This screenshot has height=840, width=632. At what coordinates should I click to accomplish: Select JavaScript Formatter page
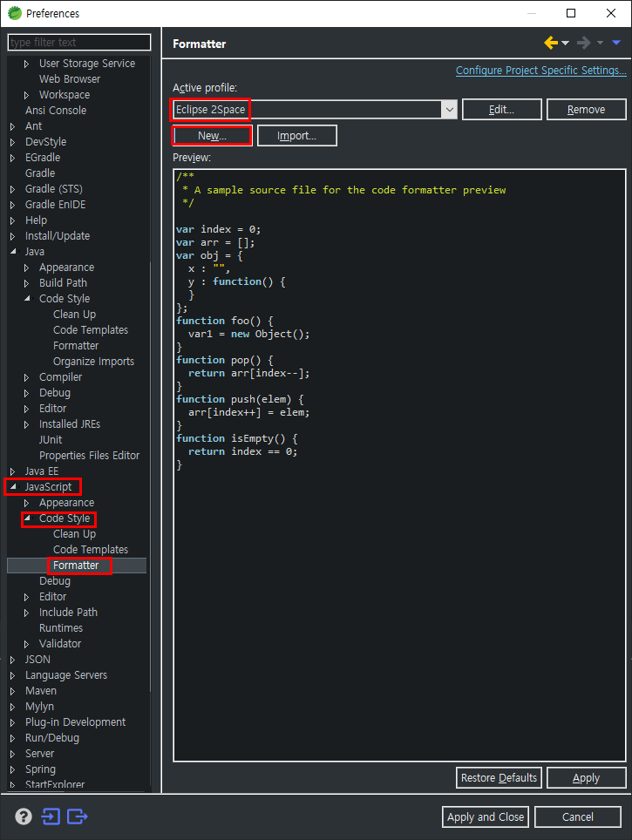[76, 566]
